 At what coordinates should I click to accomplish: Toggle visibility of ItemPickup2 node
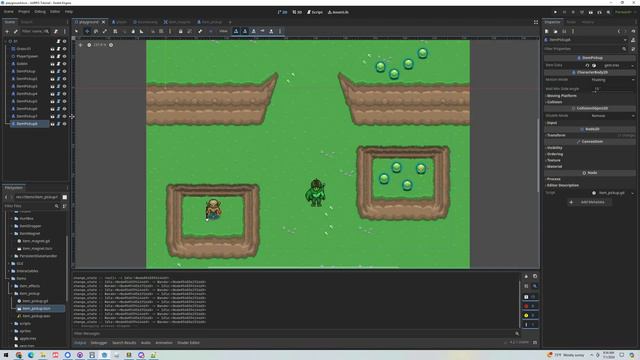[x=64, y=79]
